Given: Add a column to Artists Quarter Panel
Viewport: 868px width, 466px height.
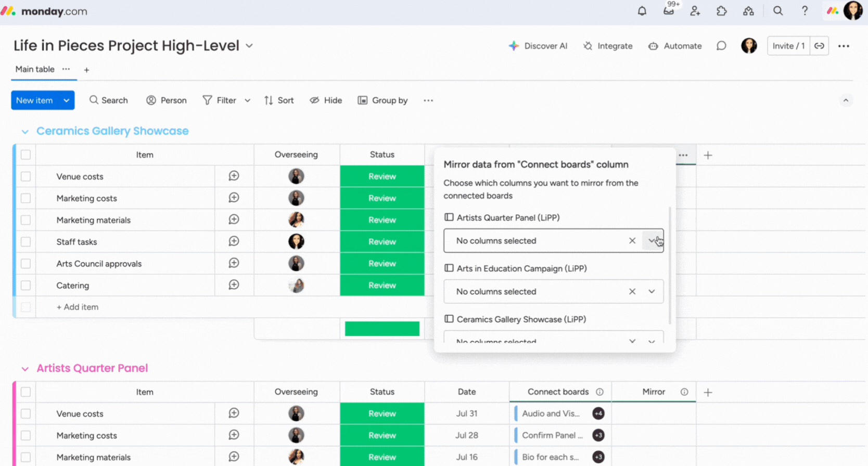Looking at the screenshot, I should coord(708,392).
